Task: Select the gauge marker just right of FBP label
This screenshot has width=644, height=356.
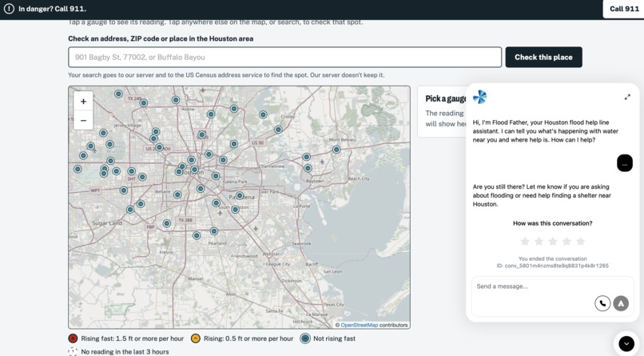Action: coord(167,223)
